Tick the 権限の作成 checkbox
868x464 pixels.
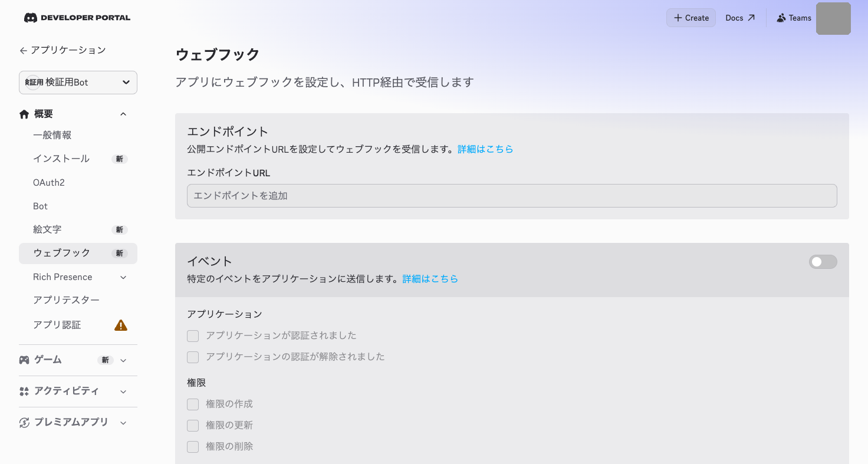193,404
